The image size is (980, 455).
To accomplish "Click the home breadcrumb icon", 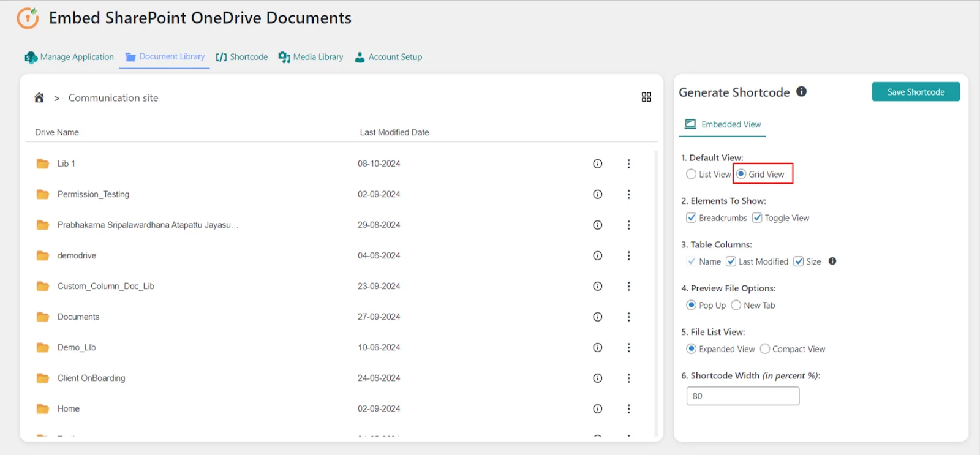I will (x=39, y=97).
